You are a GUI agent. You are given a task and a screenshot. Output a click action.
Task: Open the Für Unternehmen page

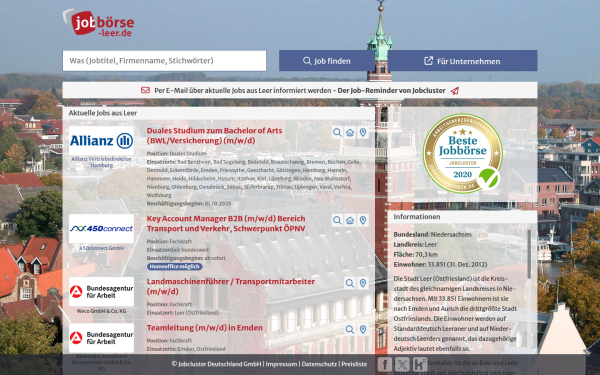point(462,61)
